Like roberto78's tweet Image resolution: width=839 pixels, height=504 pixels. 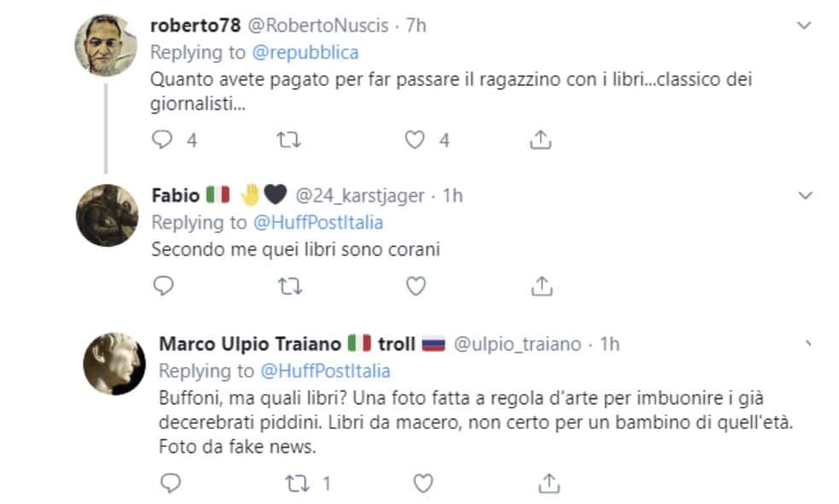click(415, 140)
